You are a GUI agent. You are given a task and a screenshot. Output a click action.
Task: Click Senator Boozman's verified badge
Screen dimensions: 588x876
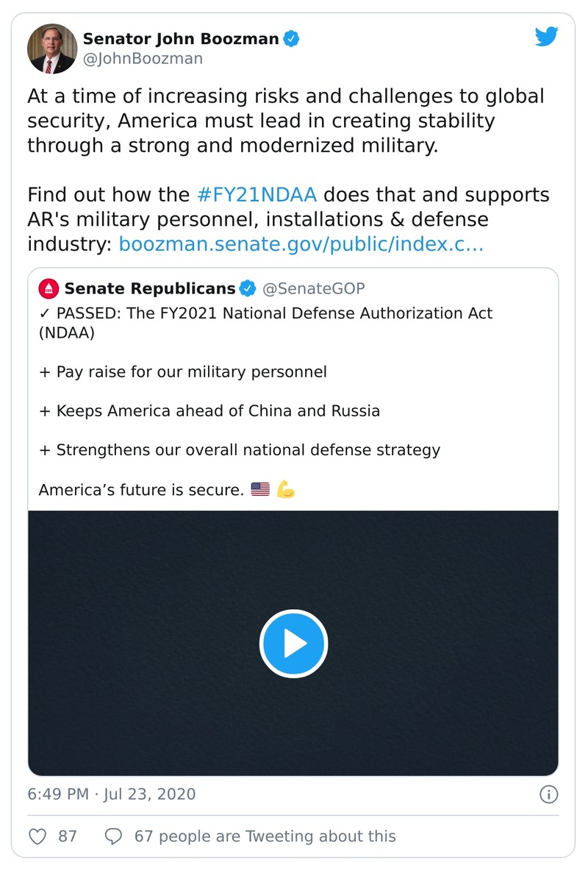coord(291,38)
